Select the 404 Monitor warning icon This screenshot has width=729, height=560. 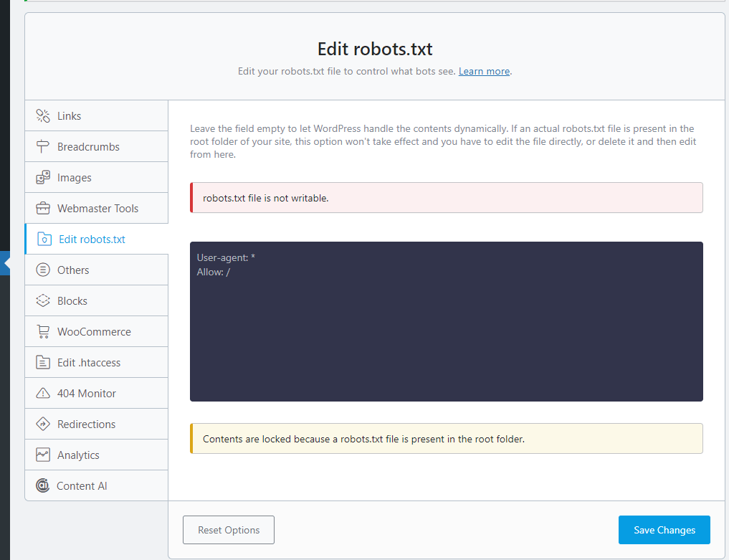click(x=43, y=393)
